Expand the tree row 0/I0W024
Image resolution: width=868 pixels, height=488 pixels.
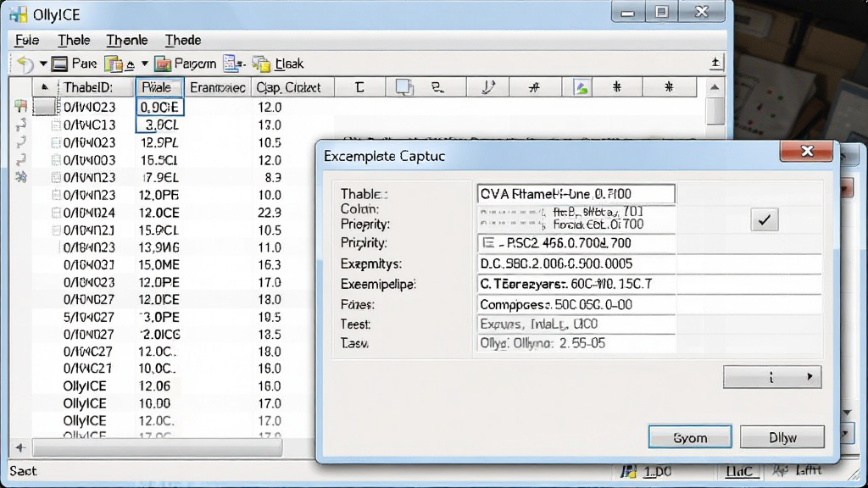click(56, 213)
